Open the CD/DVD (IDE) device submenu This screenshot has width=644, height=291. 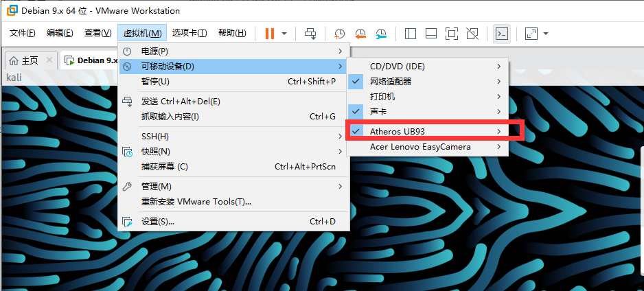click(428, 67)
